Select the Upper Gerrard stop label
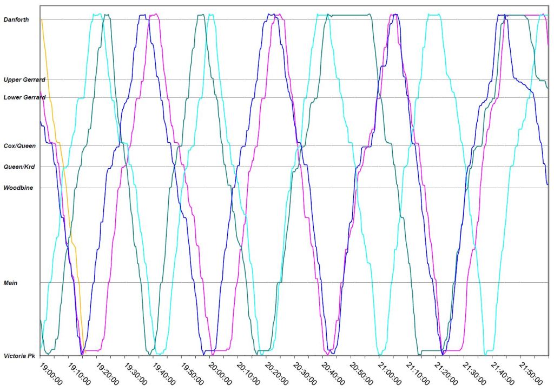 (x=24, y=80)
